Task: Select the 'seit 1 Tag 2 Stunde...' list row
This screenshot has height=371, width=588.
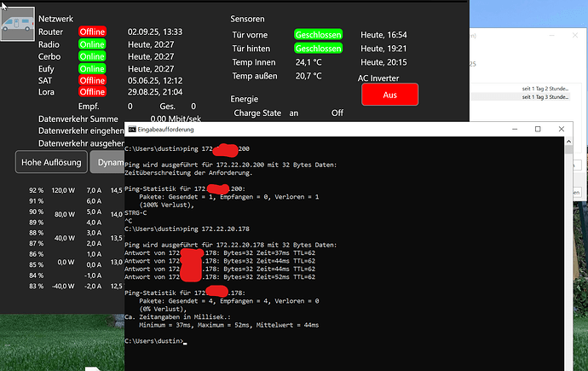Action: [x=545, y=88]
